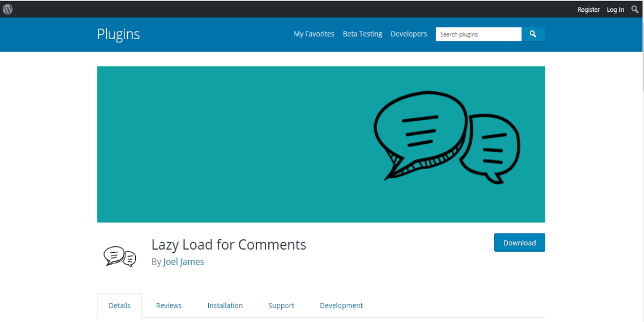Focus the Search plugins field

click(x=479, y=34)
